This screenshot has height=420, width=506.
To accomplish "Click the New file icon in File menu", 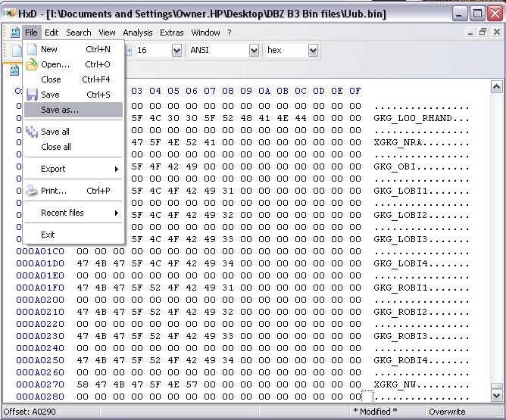I will (32, 49).
